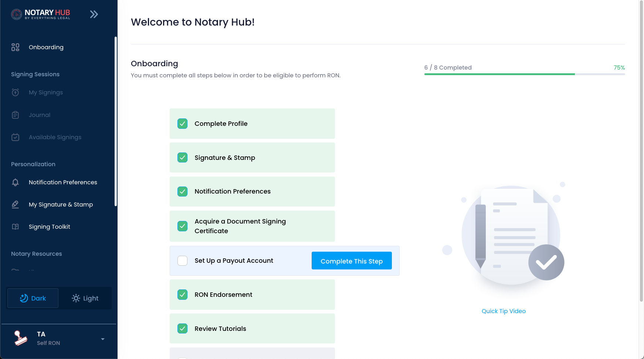The height and width of the screenshot is (359, 644).
Task: Click the 75% progress value
Action: coord(619,68)
